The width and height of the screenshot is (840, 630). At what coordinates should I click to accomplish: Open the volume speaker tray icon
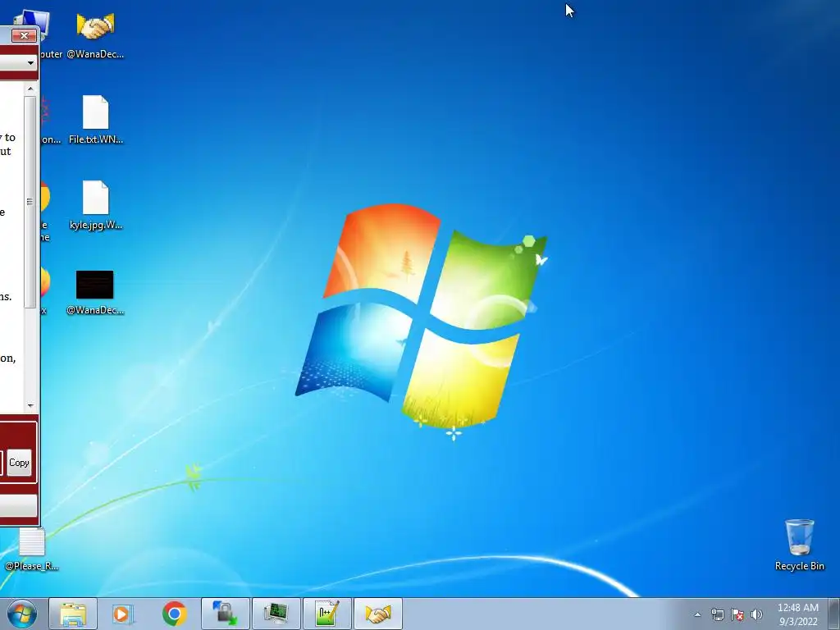(756, 614)
